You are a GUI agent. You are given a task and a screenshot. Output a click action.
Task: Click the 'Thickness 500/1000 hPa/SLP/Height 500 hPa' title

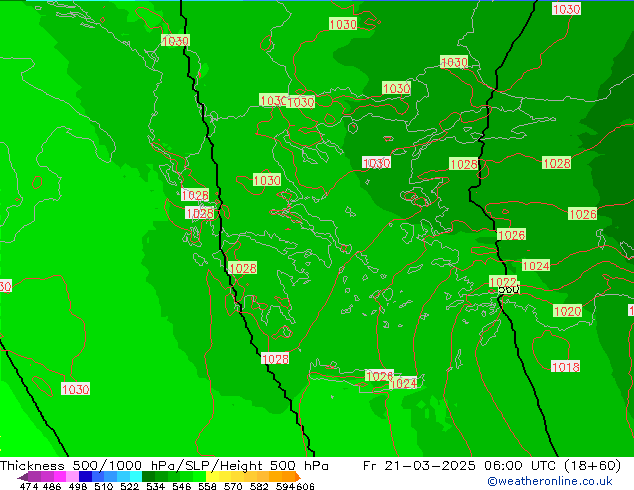(164, 465)
